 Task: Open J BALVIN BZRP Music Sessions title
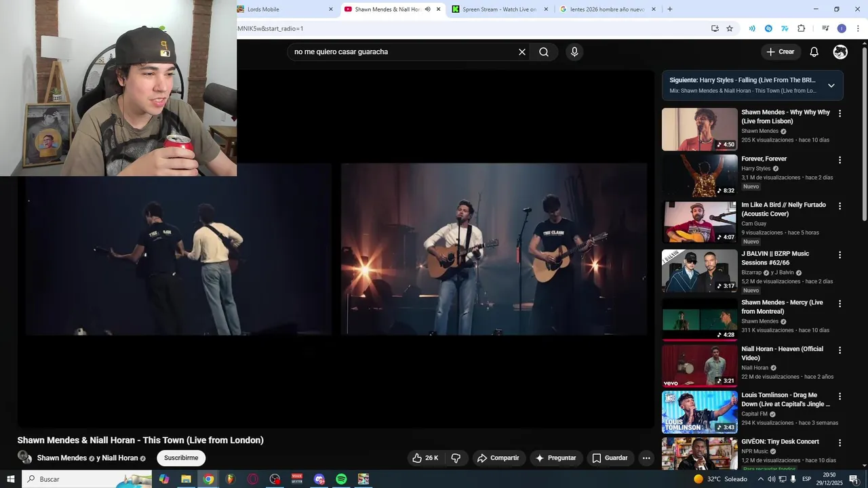pyautogui.click(x=775, y=258)
